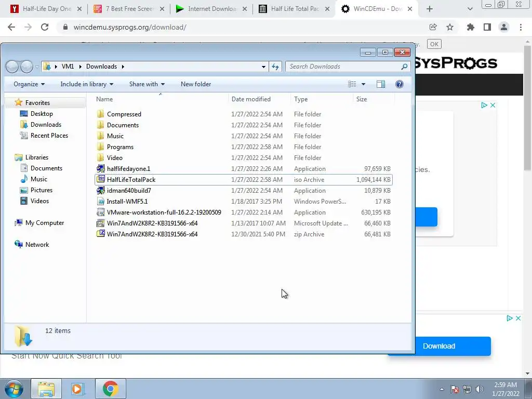This screenshot has width=532, height=399.
Task: Open the Chrome three-dot menu
Action: click(521, 27)
